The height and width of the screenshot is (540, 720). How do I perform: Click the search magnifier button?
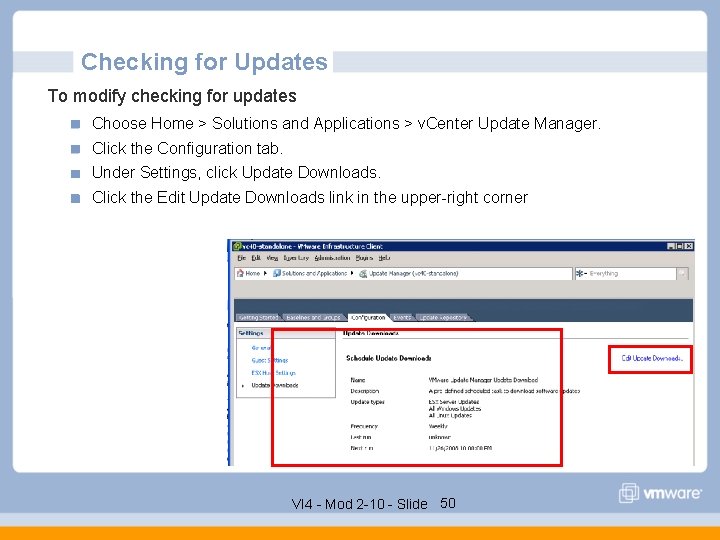[x=682, y=274]
